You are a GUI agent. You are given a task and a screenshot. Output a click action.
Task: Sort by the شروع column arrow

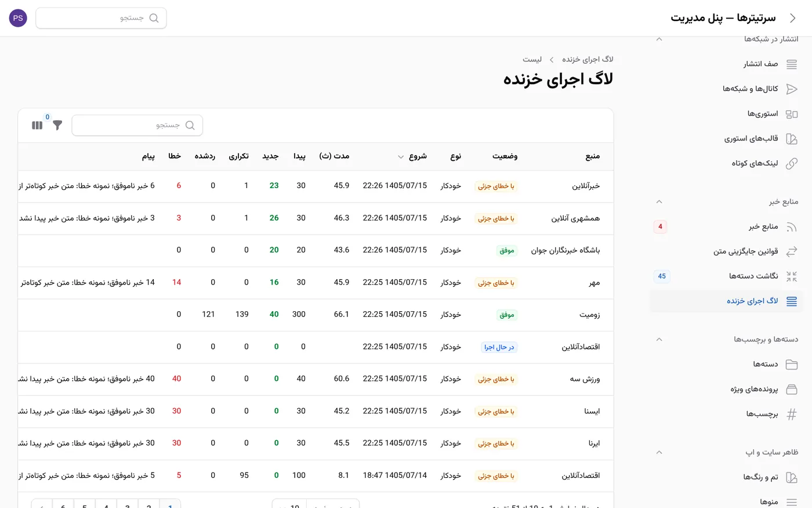400,157
